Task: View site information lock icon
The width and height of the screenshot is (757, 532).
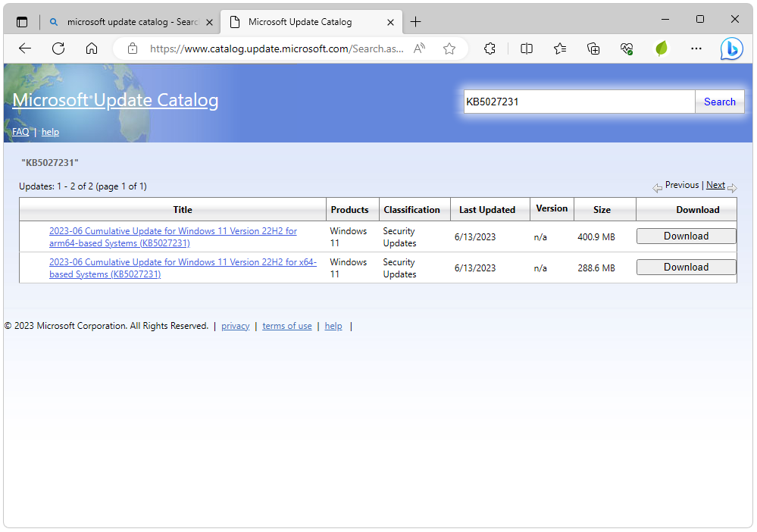Action: pos(133,49)
